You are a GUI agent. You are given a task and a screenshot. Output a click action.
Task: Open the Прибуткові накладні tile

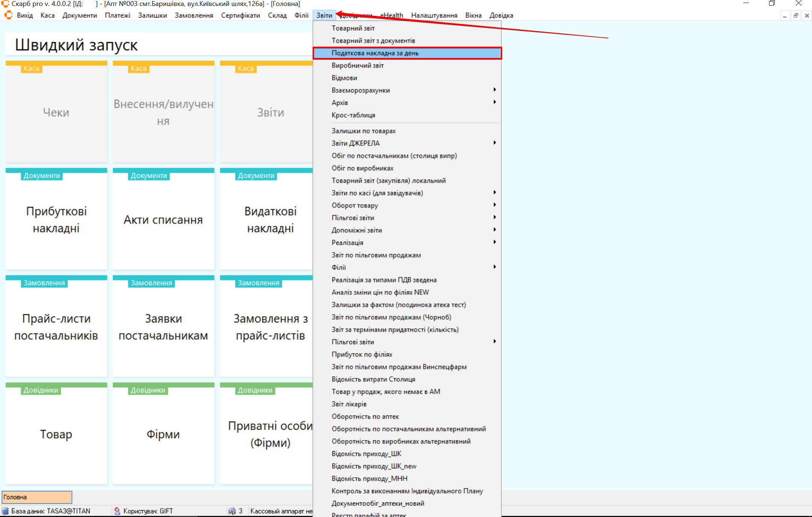click(x=56, y=219)
